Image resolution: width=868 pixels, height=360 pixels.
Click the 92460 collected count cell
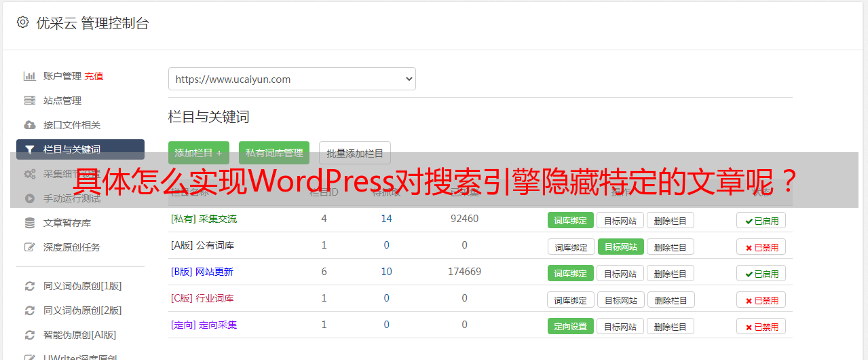[464, 219]
